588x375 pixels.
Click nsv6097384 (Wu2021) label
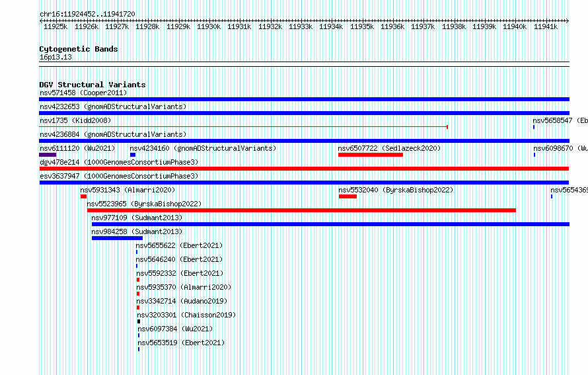pos(175,329)
